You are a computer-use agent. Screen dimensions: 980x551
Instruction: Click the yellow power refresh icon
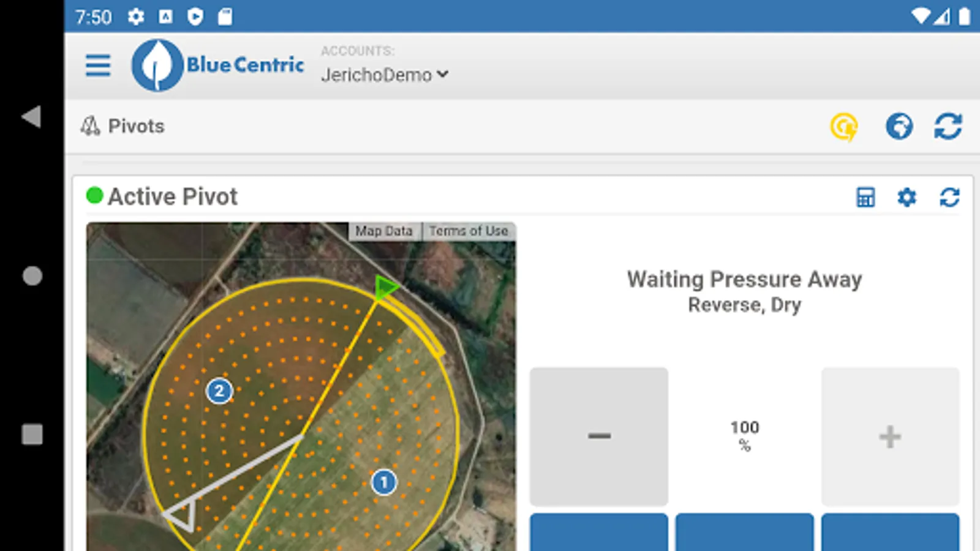point(844,127)
